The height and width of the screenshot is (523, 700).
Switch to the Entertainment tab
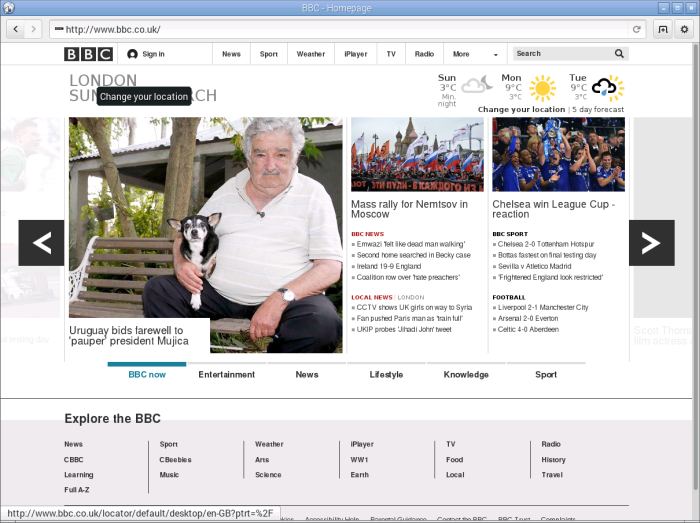tap(227, 374)
